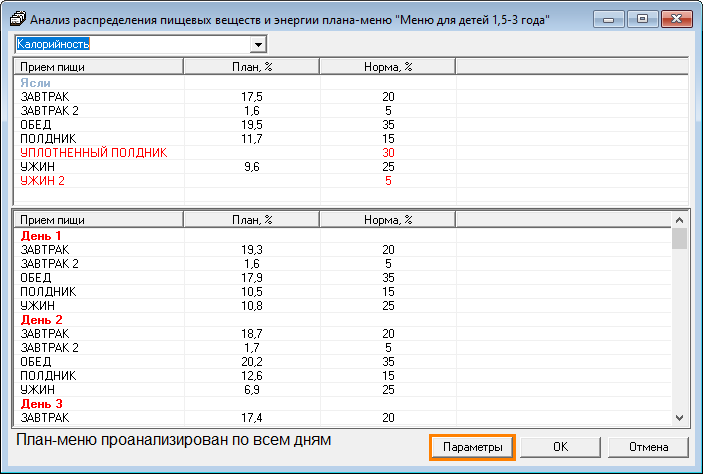This screenshot has width=703, height=474.
Task: Click the Калорийность combo box field
Action: click(132, 45)
